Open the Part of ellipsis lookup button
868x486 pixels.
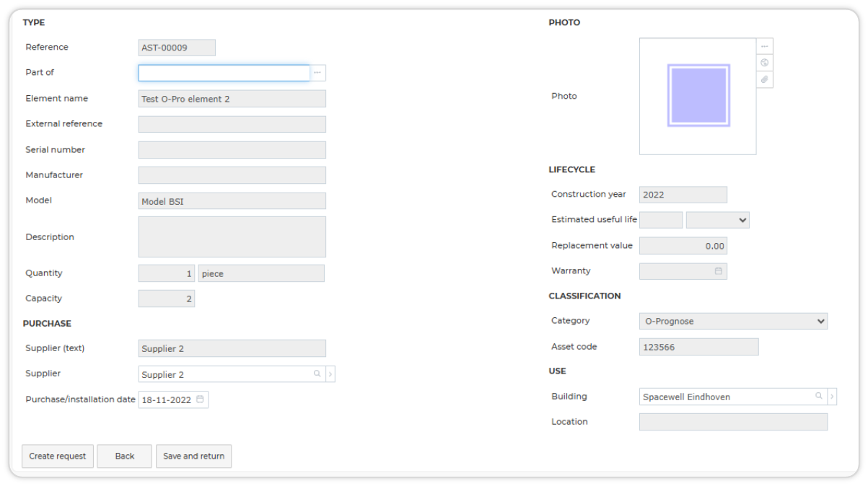(317, 73)
